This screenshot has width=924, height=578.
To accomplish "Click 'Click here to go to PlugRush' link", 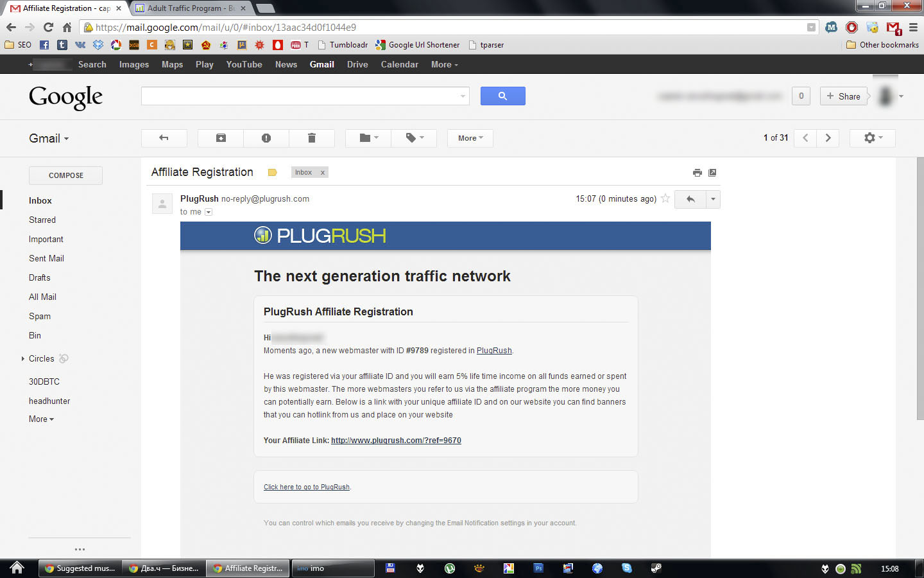I will pyautogui.click(x=307, y=487).
